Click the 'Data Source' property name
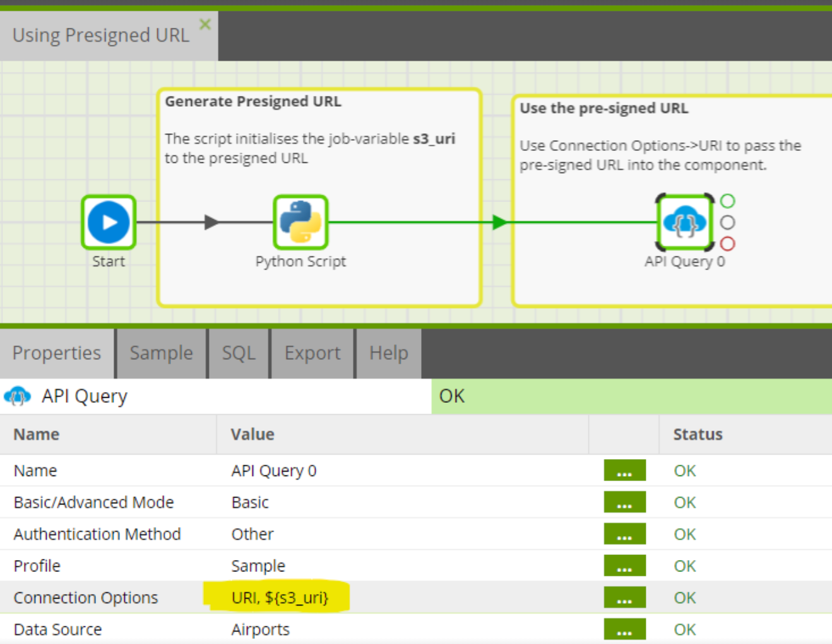The image size is (832, 644). (x=57, y=629)
